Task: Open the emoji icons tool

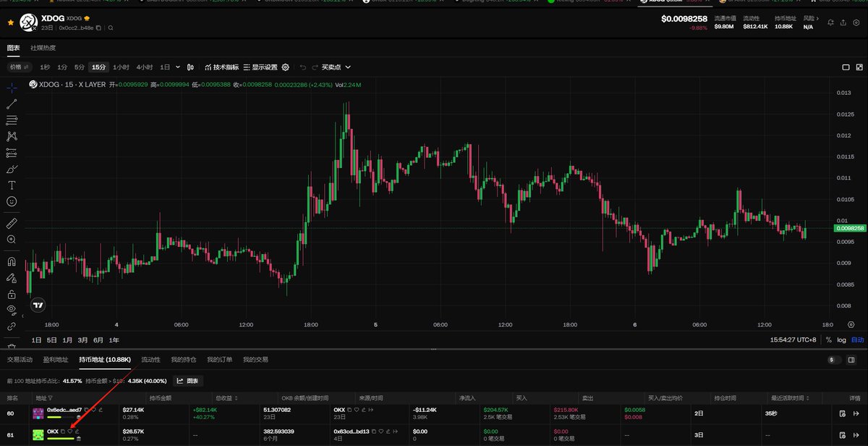Action: pos(12,201)
